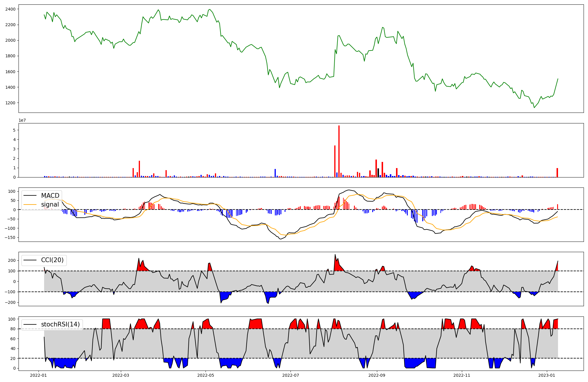Click the 200 CCI axis tick label
The image size is (588, 382).
[x=12, y=260]
